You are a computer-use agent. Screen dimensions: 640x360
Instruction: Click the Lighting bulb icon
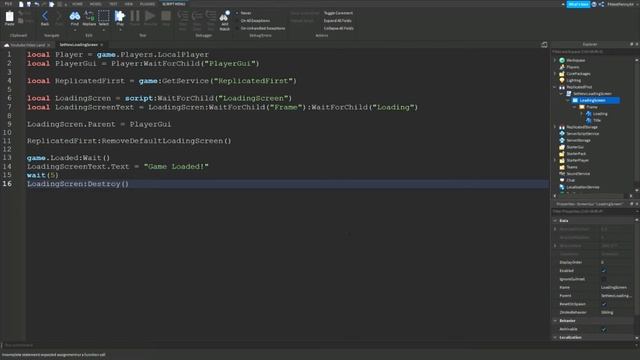(562, 80)
